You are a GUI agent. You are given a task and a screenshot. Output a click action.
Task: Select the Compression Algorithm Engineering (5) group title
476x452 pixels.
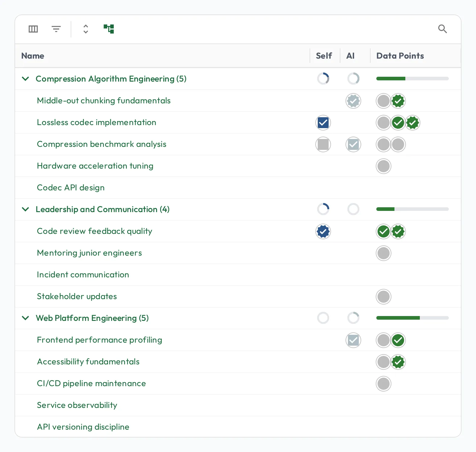(111, 79)
